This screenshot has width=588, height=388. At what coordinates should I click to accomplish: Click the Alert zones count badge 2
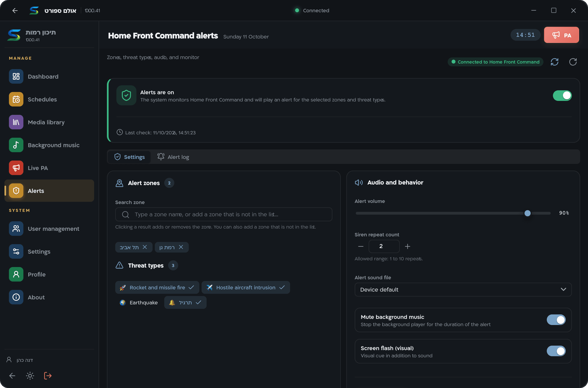click(x=169, y=183)
